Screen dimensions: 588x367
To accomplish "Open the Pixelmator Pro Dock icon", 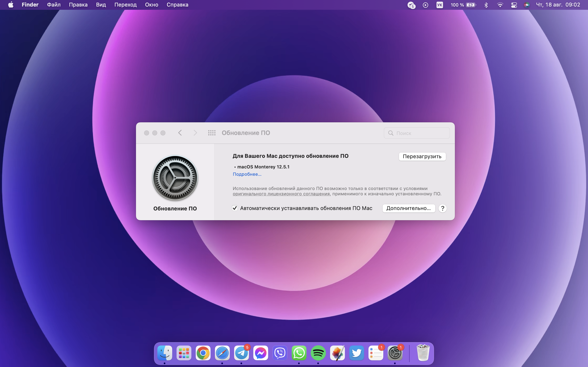I will [x=337, y=353].
